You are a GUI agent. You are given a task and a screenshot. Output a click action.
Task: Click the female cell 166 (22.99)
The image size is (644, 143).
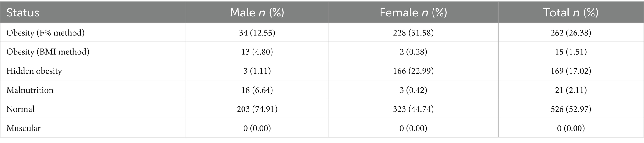pos(413,71)
